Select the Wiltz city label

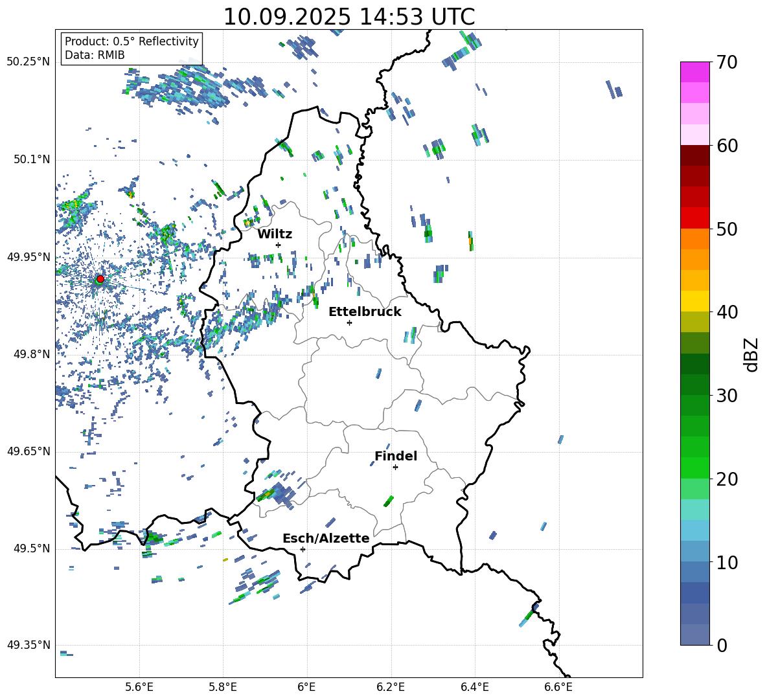pos(275,234)
